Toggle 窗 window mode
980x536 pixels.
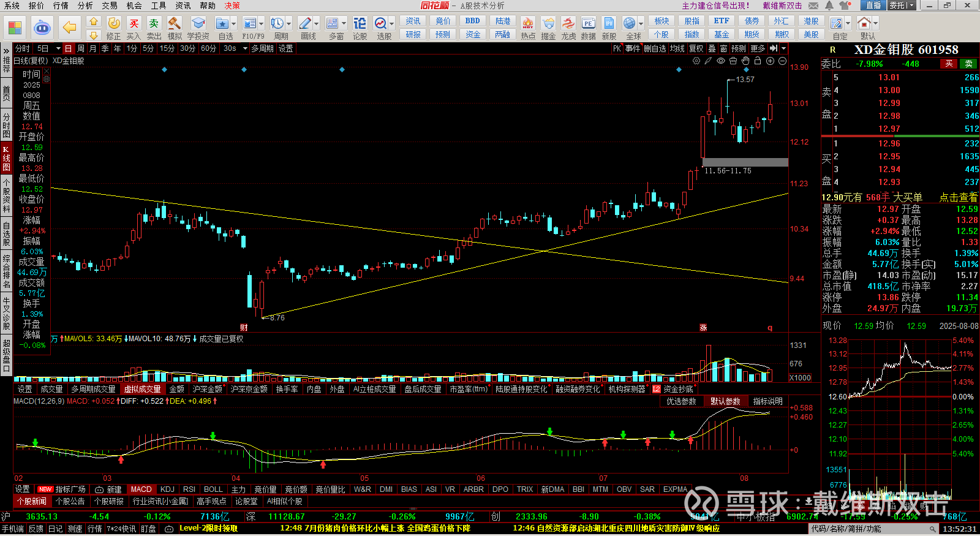pyautogui.click(x=723, y=48)
